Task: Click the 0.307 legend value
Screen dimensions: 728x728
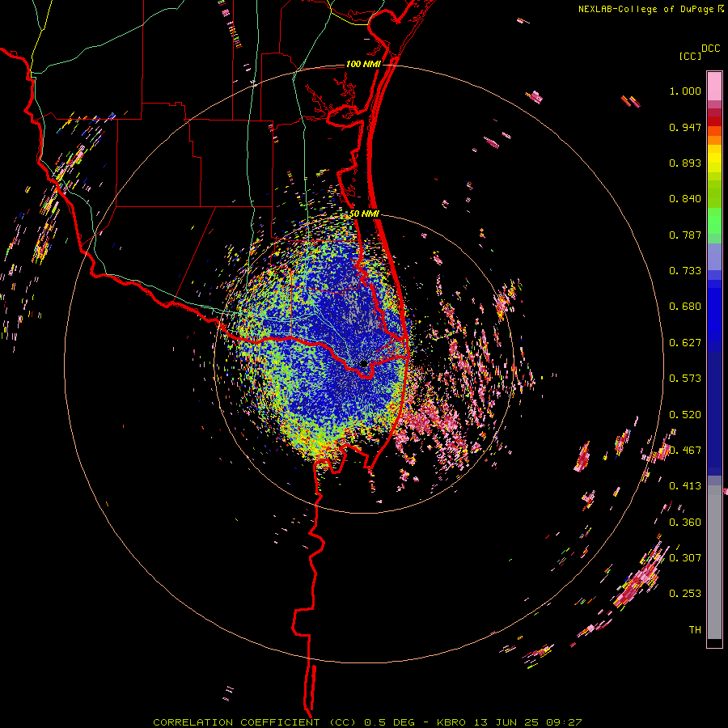Action: [x=685, y=557]
